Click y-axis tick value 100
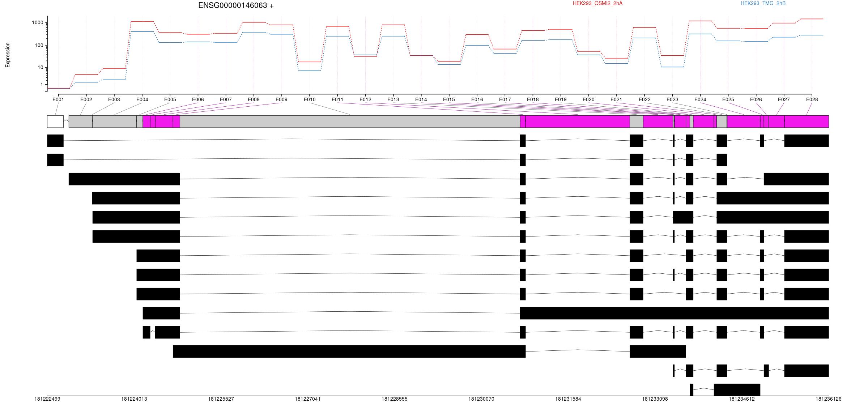Screen dimensions: 868x405 point(39,45)
